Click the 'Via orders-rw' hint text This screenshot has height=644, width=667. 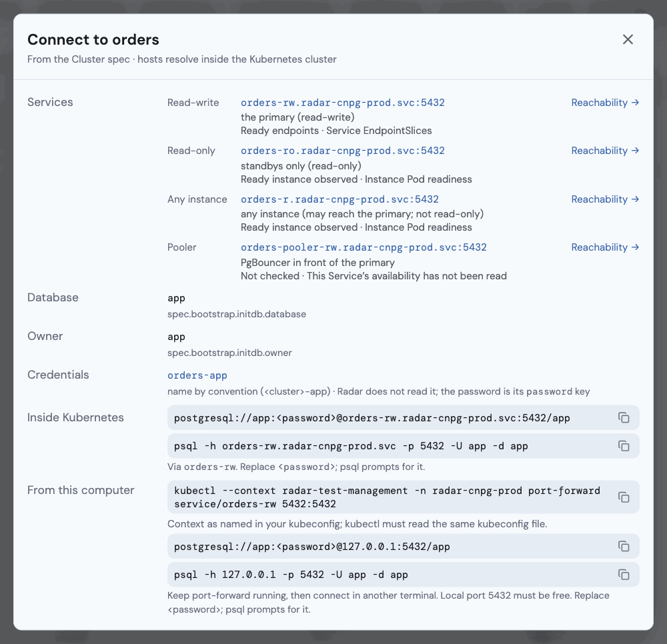(x=296, y=467)
